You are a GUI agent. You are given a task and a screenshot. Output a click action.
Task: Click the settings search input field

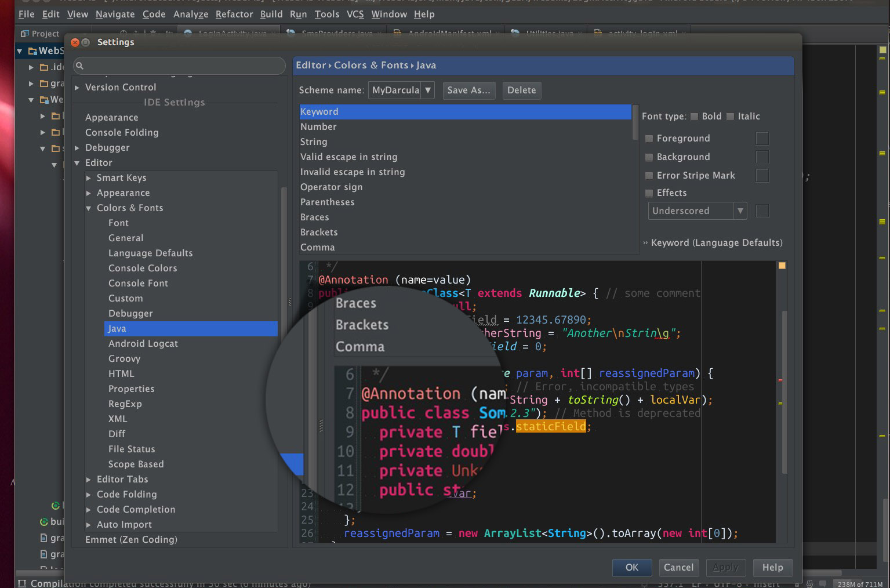[179, 66]
